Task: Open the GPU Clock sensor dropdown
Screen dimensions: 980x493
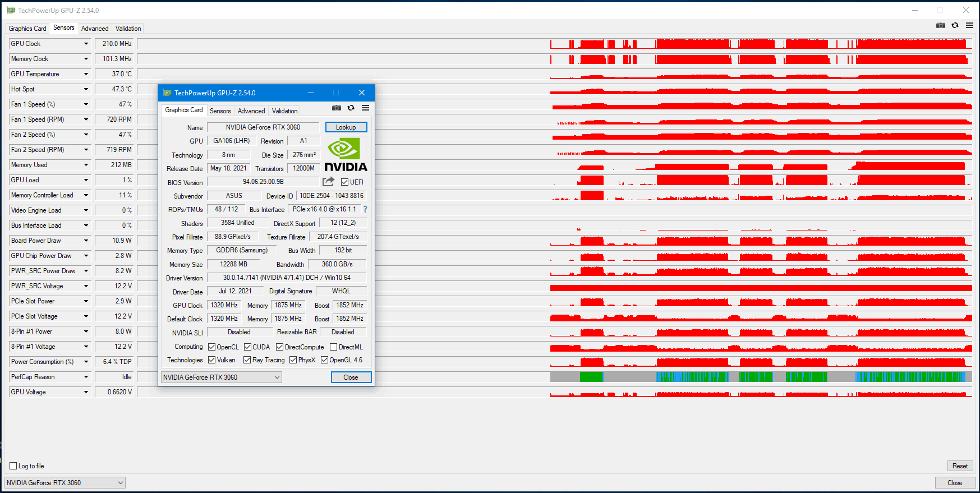Action: (x=86, y=44)
